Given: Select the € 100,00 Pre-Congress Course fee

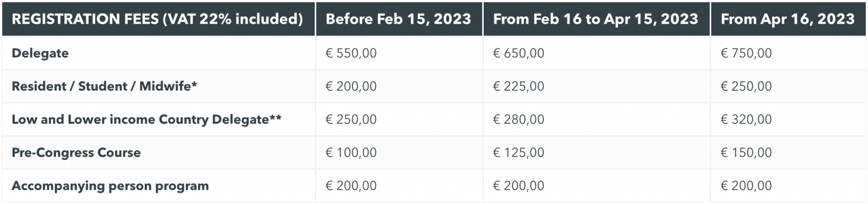Looking at the screenshot, I should coord(351,153).
